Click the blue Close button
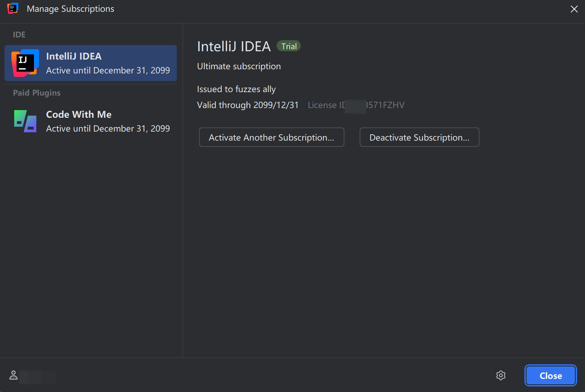 (x=550, y=376)
